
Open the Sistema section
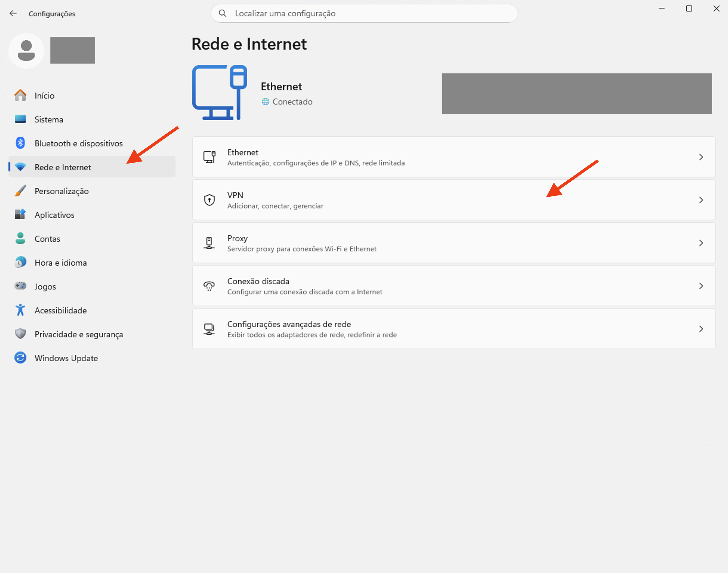(92, 119)
